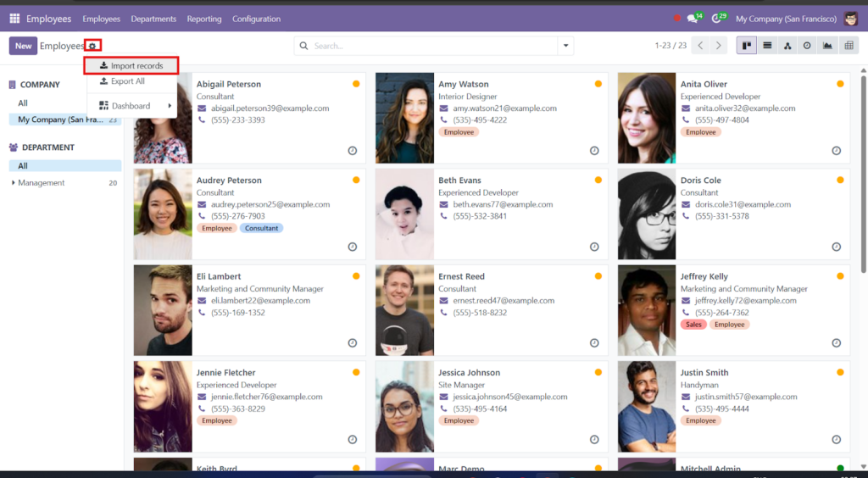Viewport: 868px width, 478px height.
Task: Switch to Activity view
Action: pyautogui.click(x=807, y=46)
